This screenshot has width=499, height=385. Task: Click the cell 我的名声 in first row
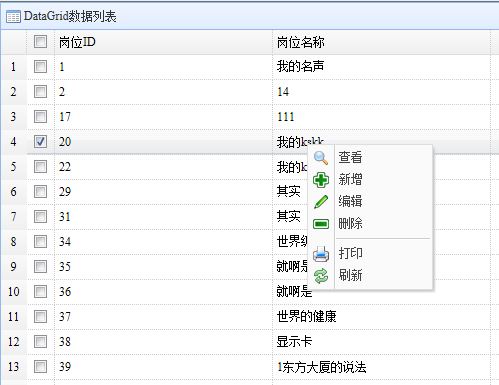(300, 66)
